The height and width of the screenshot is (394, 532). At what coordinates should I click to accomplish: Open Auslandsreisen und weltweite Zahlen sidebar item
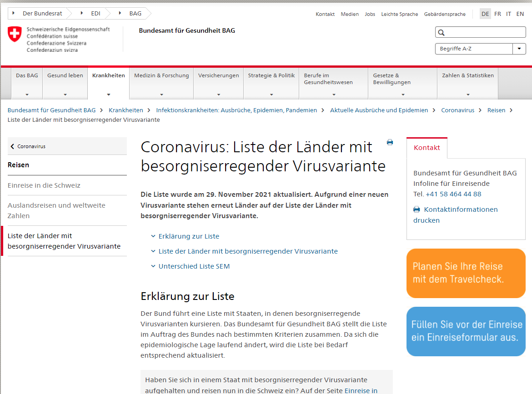coord(67,210)
